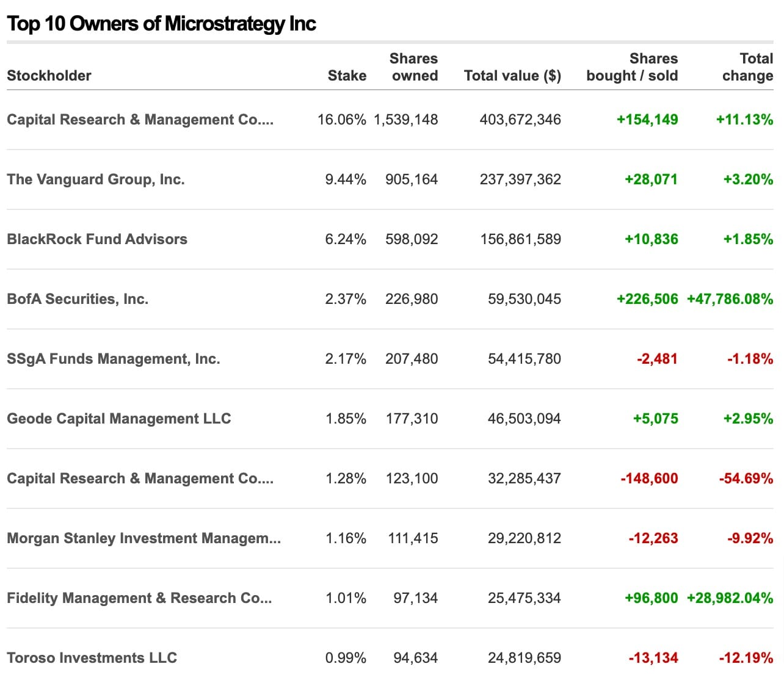Open The Vanguard Group, Inc. stockholder
784x686 pixels.
coord(96,179)
